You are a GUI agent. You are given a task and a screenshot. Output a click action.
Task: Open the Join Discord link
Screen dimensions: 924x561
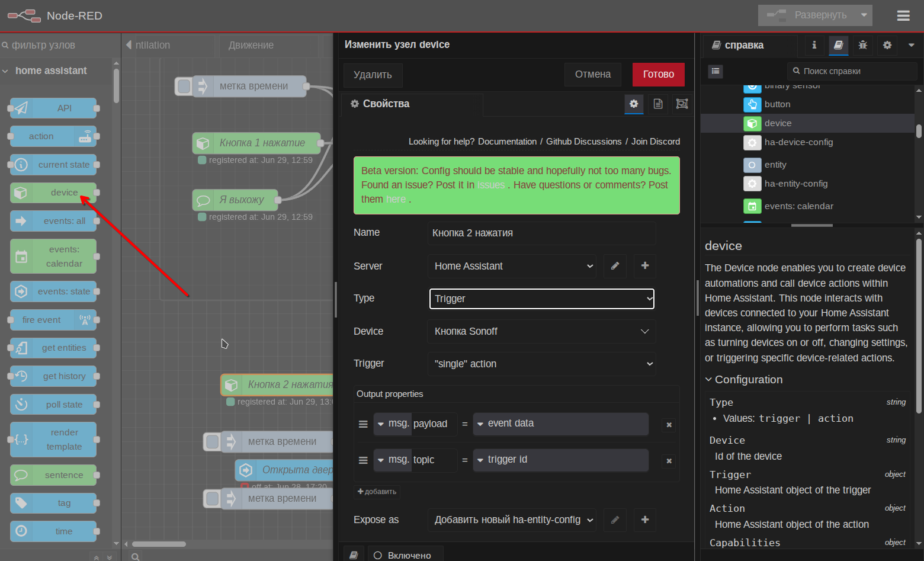(656, 142)
